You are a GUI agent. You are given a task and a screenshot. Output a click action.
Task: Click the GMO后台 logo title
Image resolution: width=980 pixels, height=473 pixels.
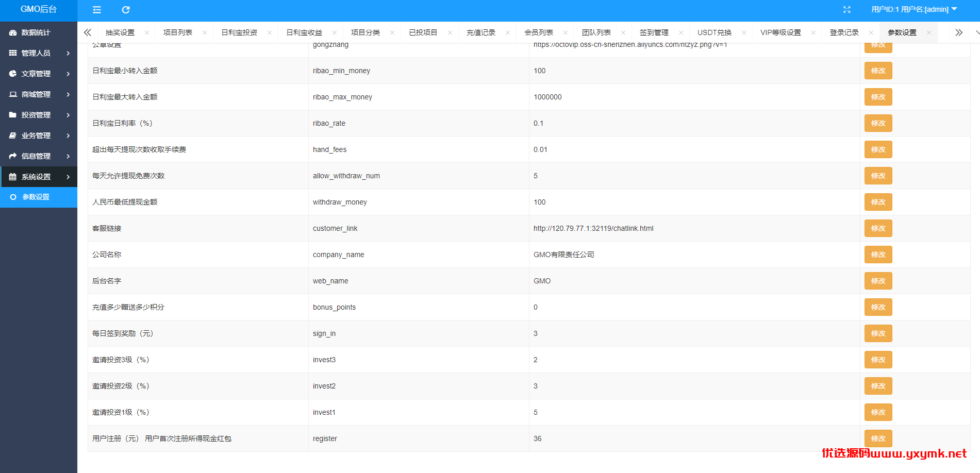39,9
